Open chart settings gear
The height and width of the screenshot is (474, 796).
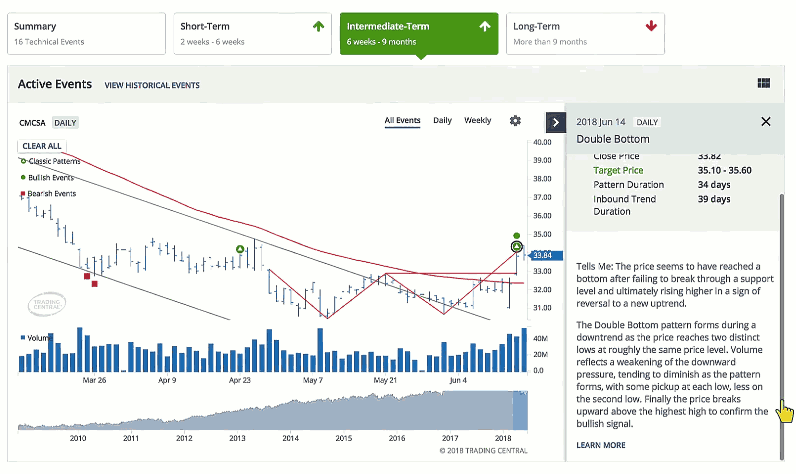point(515,121)
